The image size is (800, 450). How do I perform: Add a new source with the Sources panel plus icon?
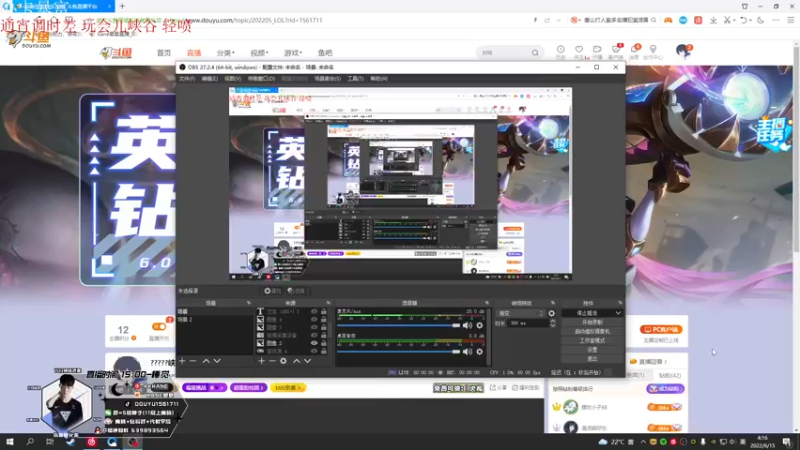tap(261, 361)
